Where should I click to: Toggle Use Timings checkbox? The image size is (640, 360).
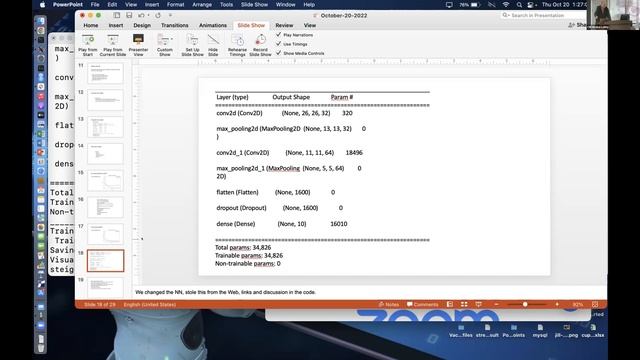(x=279, y=44)
